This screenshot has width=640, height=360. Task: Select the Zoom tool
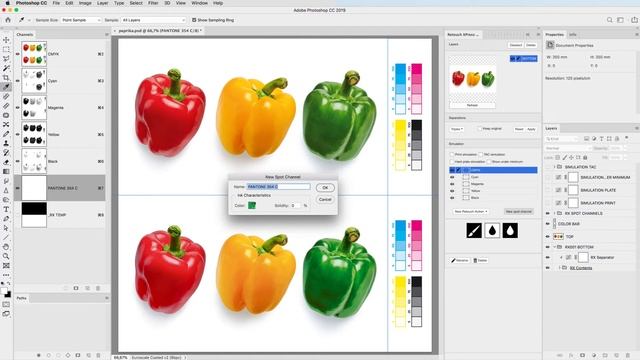tap(6, 256)
